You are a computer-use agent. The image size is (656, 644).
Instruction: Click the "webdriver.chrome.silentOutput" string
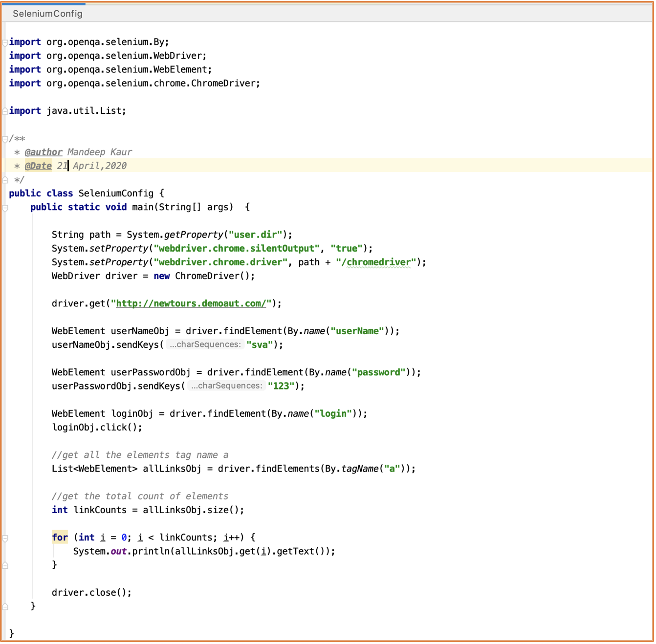(237, 248)
